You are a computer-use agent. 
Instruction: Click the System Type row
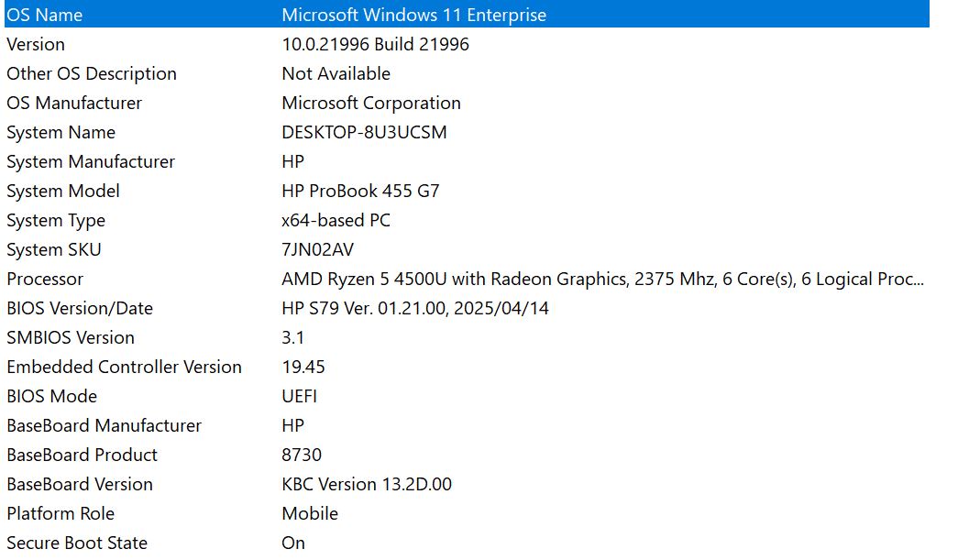coord(55,220)
